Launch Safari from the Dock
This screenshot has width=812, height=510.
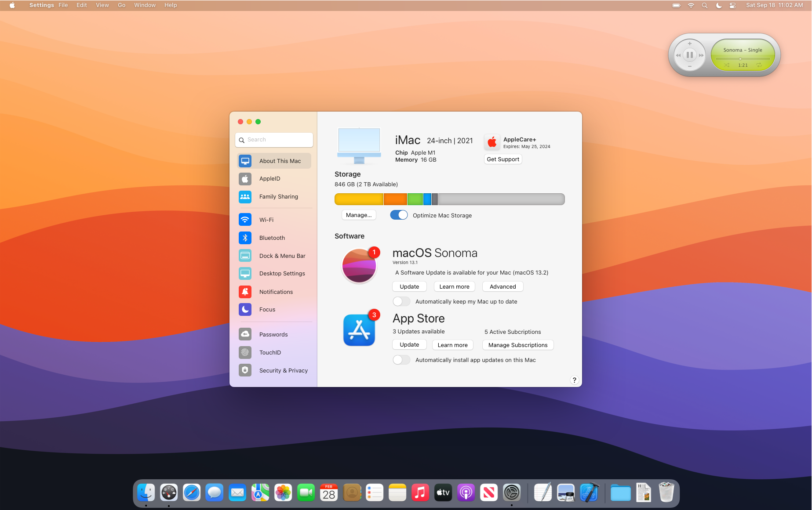pyautogui.click(x=192, y=493)
